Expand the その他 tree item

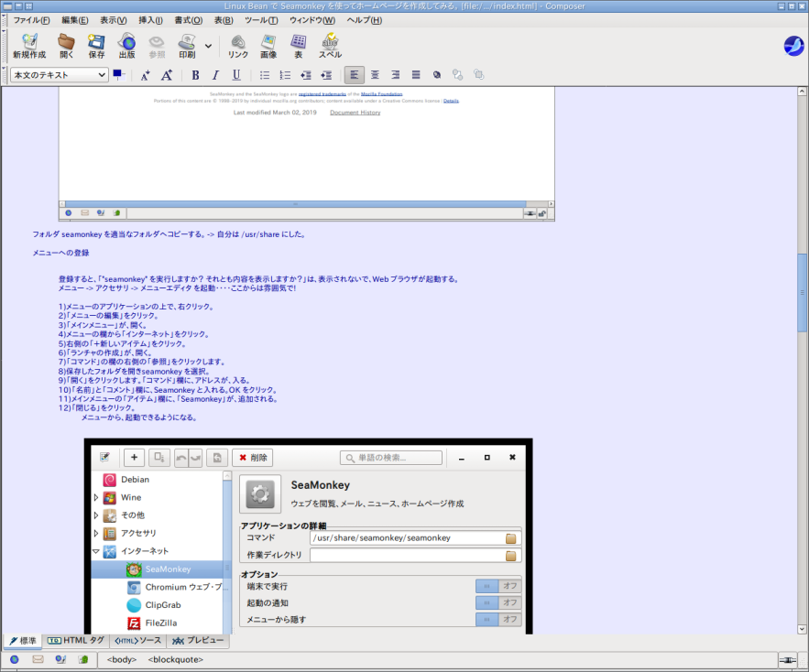(96, 515)
